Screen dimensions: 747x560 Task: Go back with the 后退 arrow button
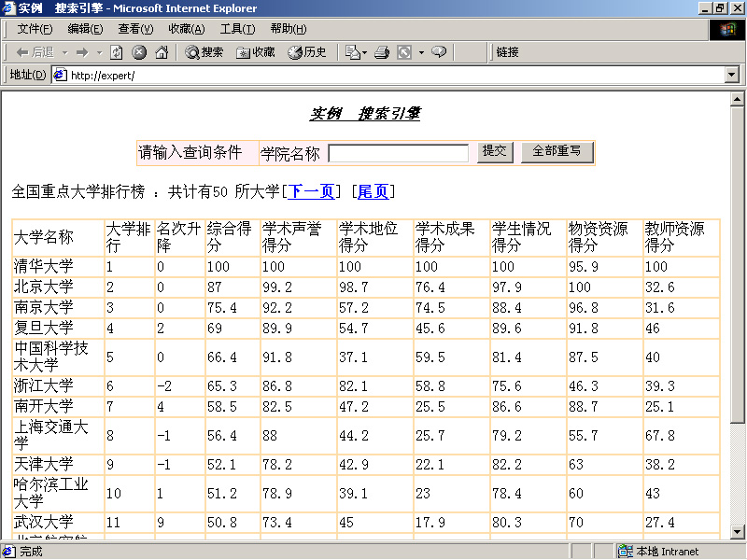(35, 52)
